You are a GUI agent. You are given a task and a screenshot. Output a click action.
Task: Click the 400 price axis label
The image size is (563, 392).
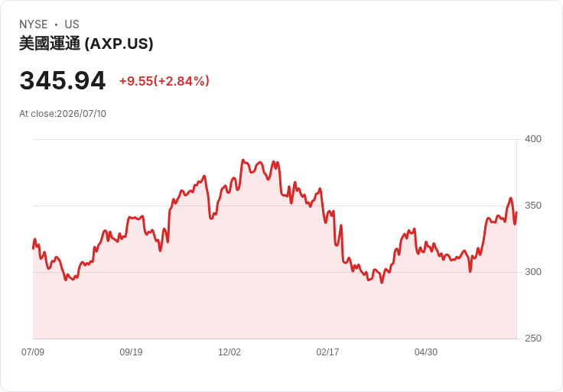point(533,139)
